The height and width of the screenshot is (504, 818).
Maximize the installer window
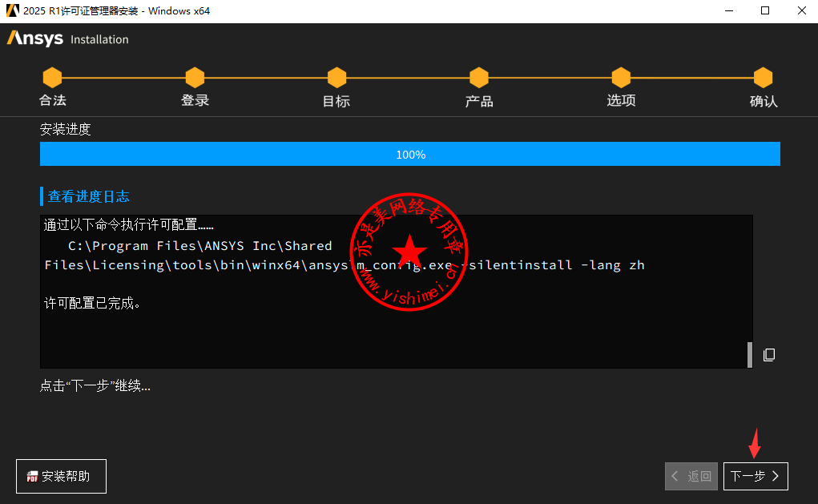click(765, 11)
